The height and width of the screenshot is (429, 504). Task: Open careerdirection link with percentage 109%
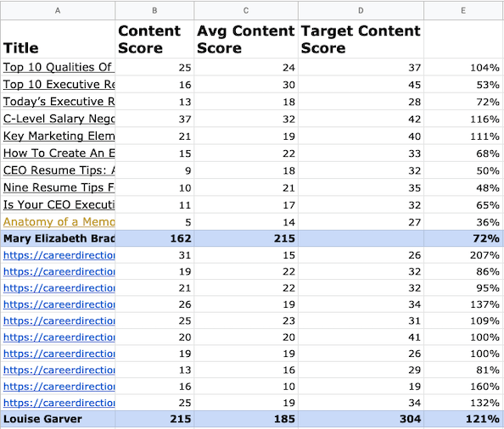[x=59, y=320]
